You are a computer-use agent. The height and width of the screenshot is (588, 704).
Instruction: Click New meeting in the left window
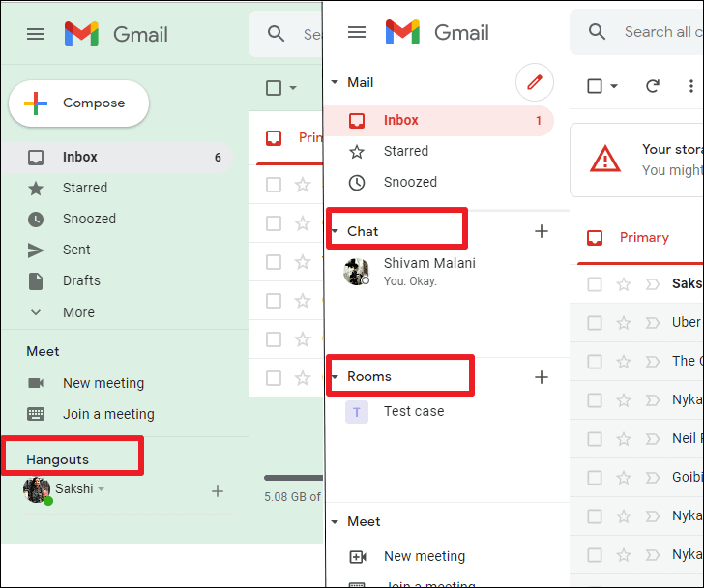pyautogui.click(x=103, y=383)
